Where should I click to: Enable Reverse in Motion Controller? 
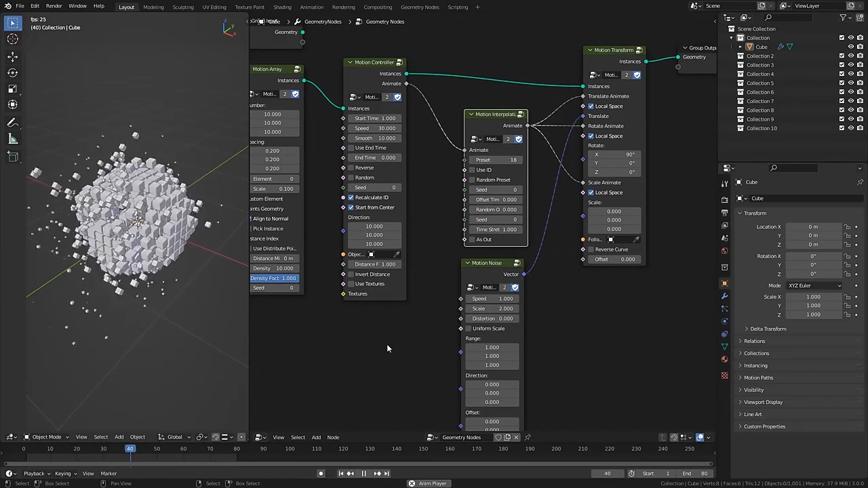351,167
